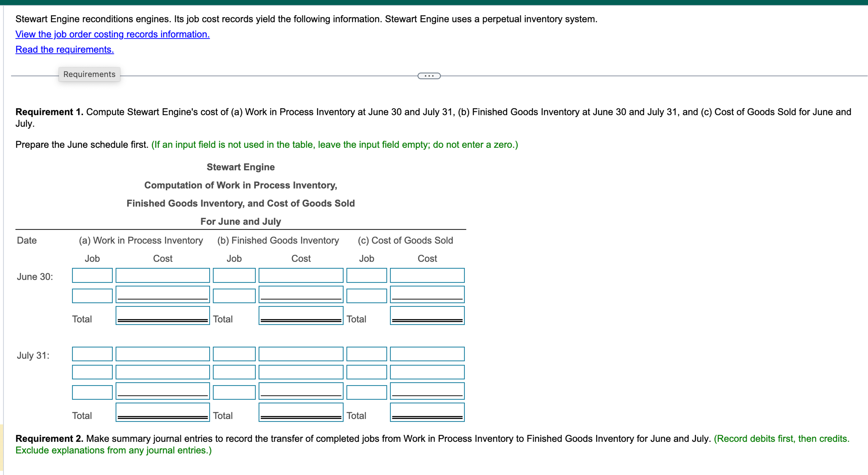Select July 31 second-row Finished Goods Cost field
Viewport: 868px width, 475px height.
click(x=301, y=372)
